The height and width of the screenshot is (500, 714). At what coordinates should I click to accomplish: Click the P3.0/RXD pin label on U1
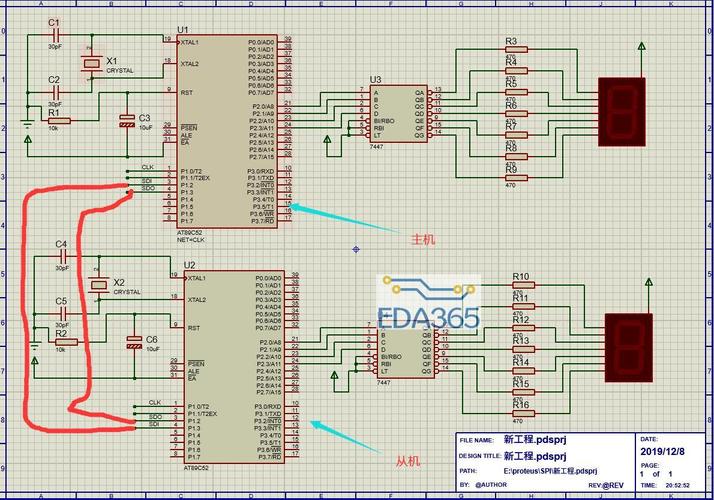261,171
